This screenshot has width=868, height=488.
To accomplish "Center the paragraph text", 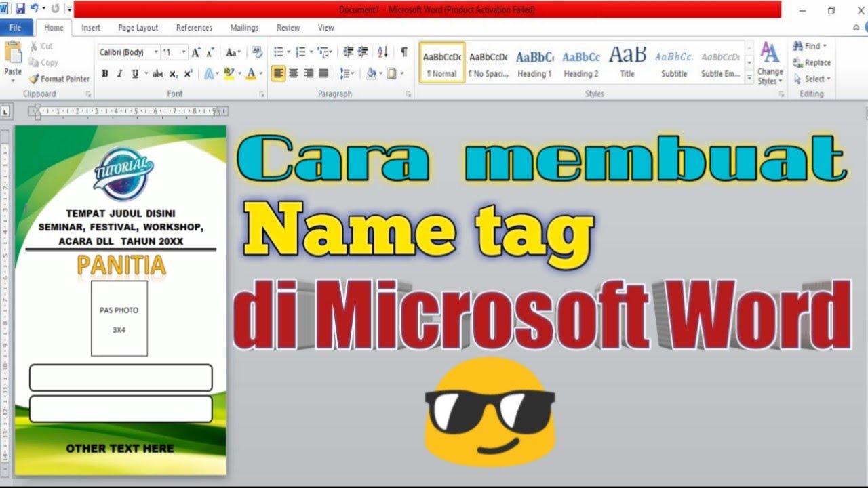I will [x=294, y=74].
